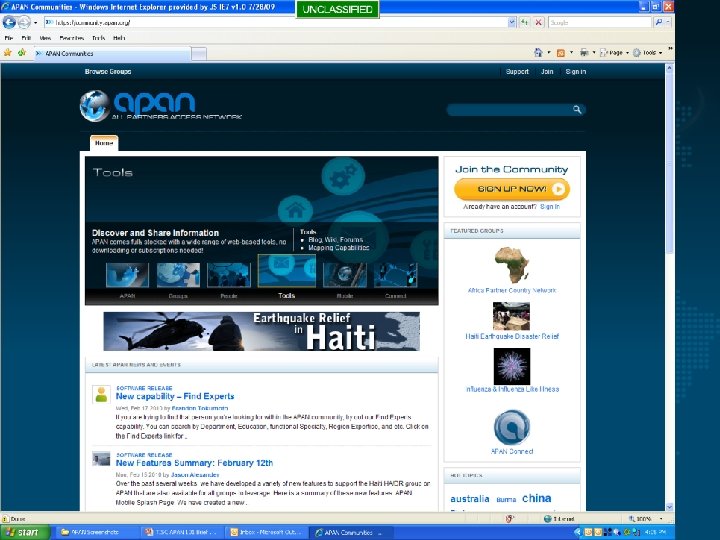Image resolution: width=720 pixels, height=540 pixels.
Task: Click the Influenza virus group image
Action: (x=512, y=366)
